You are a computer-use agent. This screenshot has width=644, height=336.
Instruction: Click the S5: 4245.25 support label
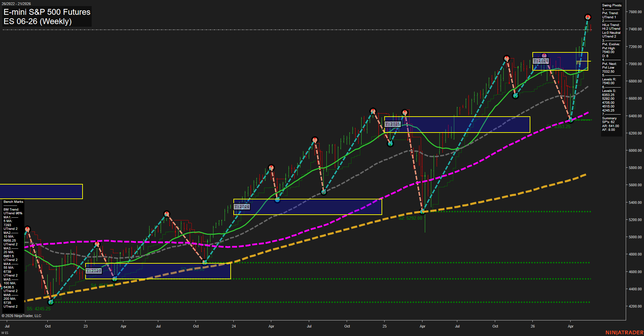[x=39, y=309]
